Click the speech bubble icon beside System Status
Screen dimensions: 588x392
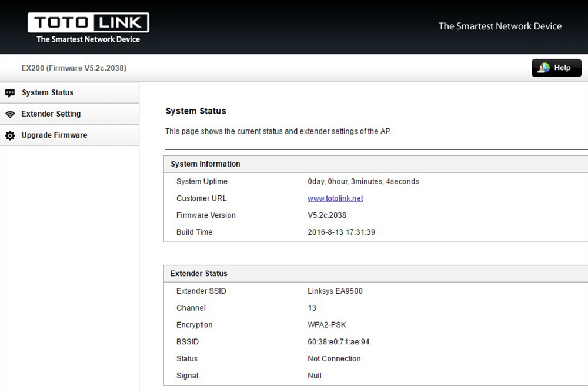[x=10, y=93]
